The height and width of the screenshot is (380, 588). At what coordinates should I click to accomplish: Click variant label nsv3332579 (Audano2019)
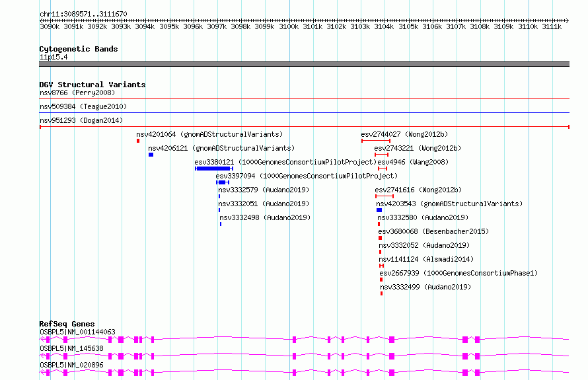[264, 190]
